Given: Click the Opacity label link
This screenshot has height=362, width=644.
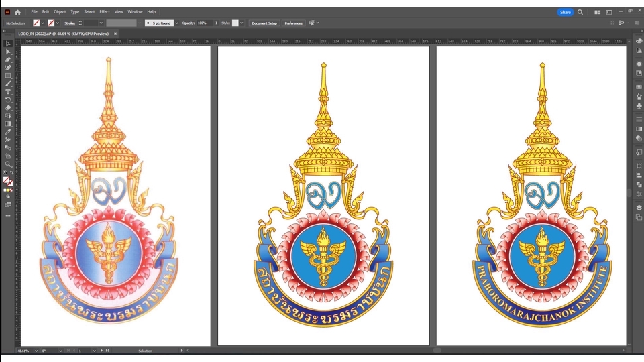Looking at the screenshot, I should (x=188, y=23).
